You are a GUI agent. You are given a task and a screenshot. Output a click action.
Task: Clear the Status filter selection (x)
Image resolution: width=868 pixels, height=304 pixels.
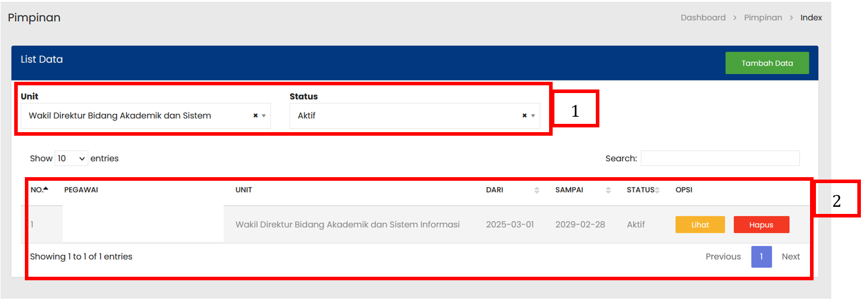click(x=524, y=116)
